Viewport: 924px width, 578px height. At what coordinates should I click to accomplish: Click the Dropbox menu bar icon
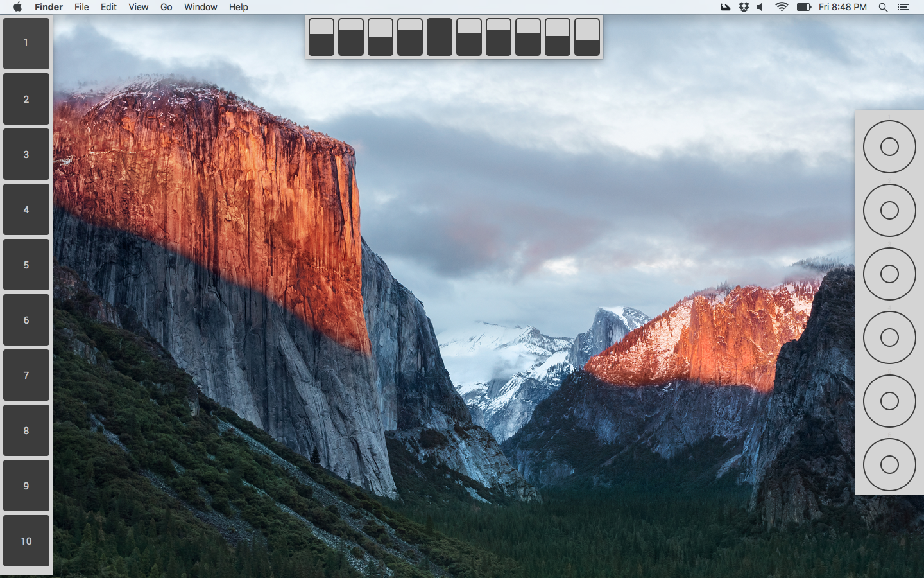744,7
